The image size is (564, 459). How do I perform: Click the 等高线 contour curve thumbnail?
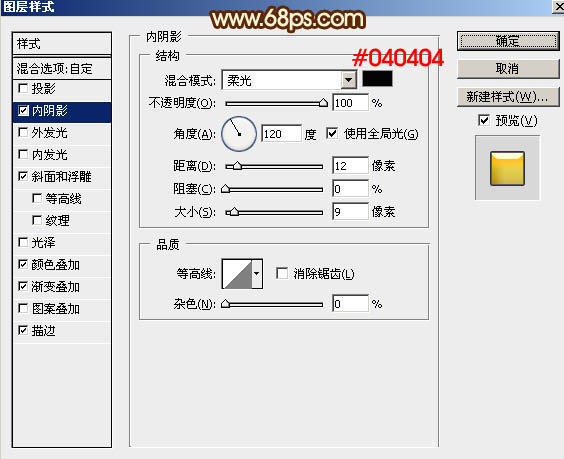[x=237, y=274]
